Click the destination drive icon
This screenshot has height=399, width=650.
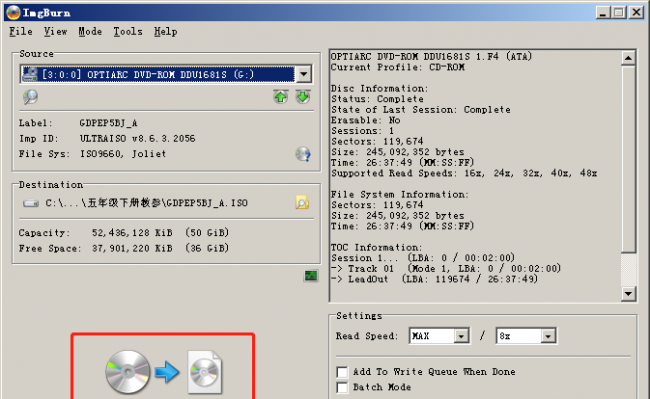(31, 203)
